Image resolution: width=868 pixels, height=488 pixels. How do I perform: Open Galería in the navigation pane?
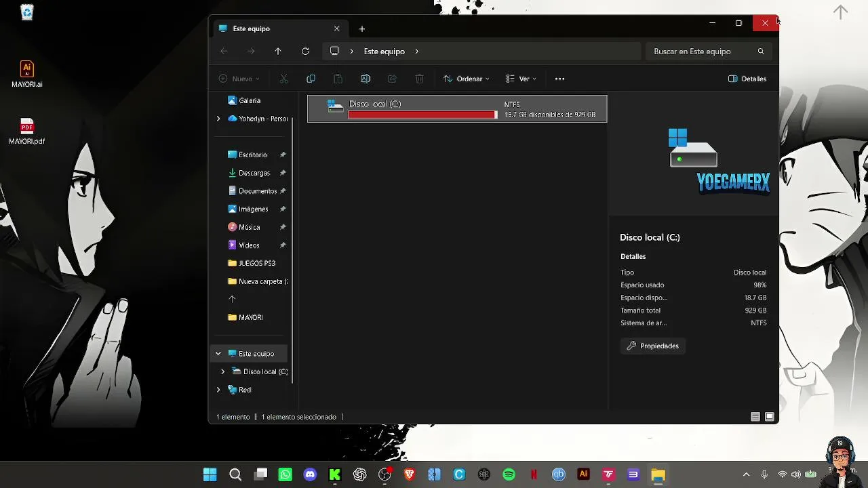point(250,100)
